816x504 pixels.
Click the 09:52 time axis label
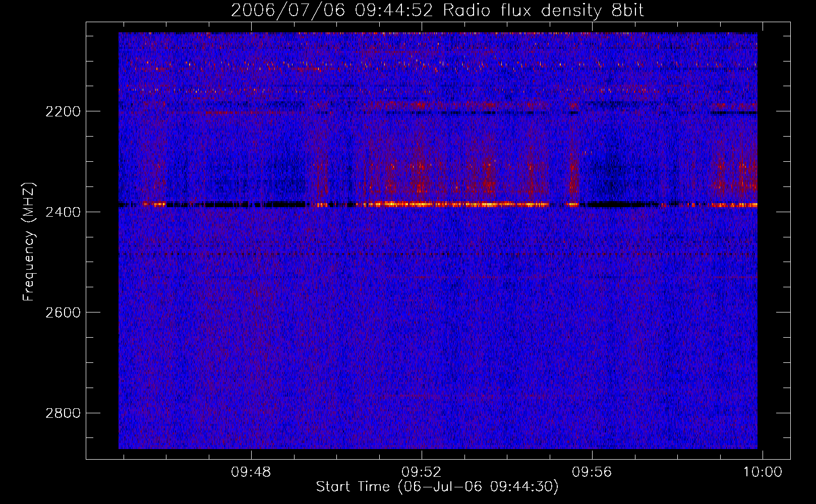click(x=421, y=472)
